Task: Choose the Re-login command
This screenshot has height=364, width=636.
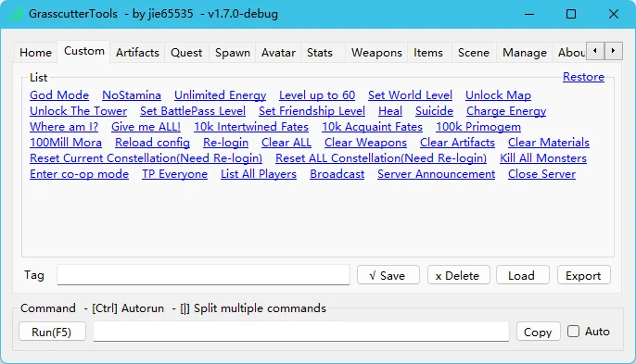Action: 225,143
